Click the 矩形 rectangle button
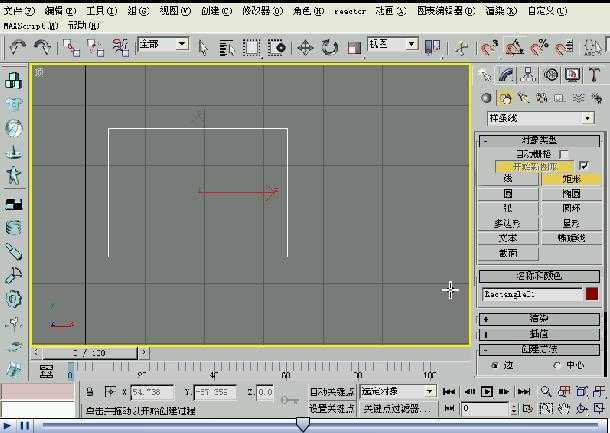The image size is (610, 433). [571, 179]
